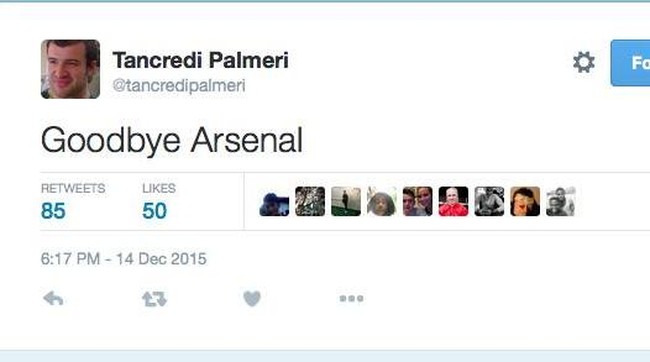This screenshot has height=362, width=650.
Task: Click the avatar of man in red shirt
Action: tap(454, 202)
